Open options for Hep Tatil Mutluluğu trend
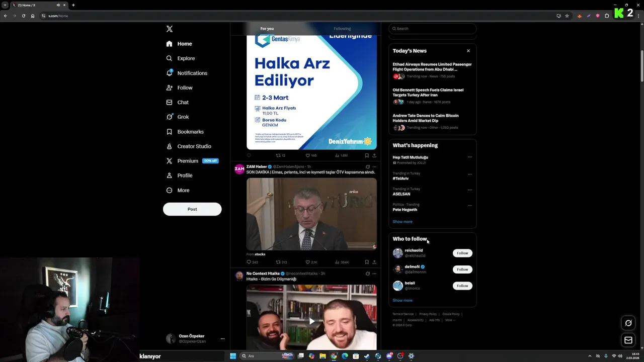 (470, 157)
